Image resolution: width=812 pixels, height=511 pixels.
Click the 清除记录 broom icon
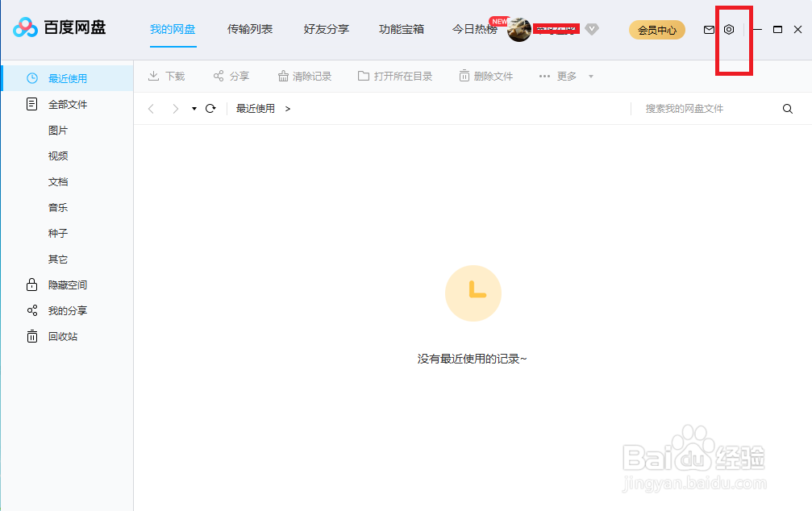[283, 76]
